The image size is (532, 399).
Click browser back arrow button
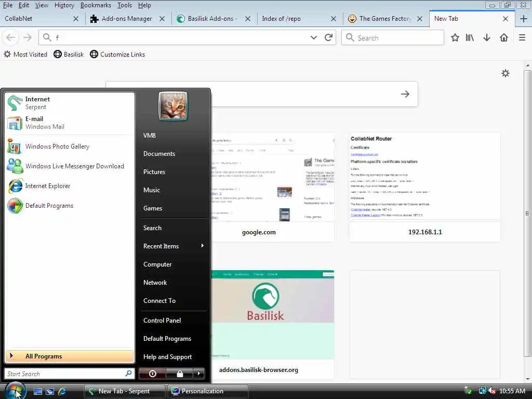[x=10, y=37]
